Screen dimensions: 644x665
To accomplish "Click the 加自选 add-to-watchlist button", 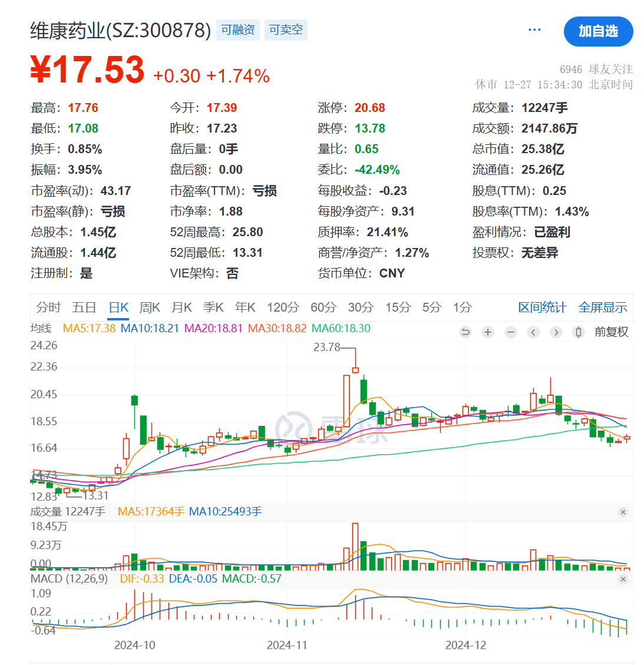I will tap(598, 31).
